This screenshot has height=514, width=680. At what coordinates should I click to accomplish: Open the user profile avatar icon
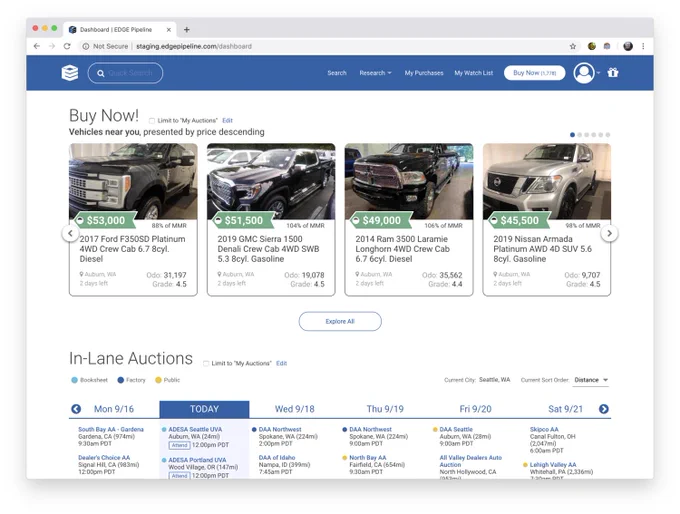pos(584,73)
